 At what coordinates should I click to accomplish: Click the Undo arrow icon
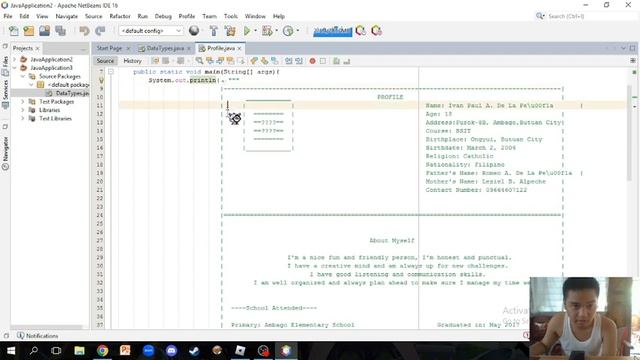pyautogui.click(x=84, y=31)
